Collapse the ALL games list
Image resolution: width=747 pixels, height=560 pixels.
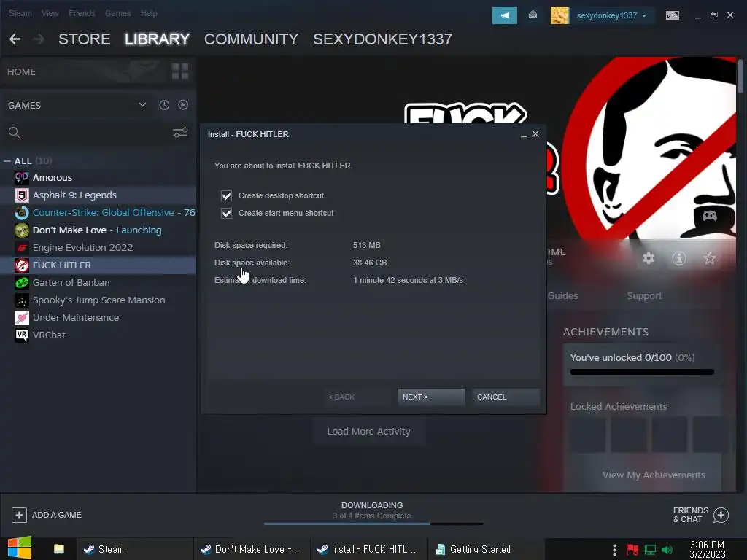[7, 161]
